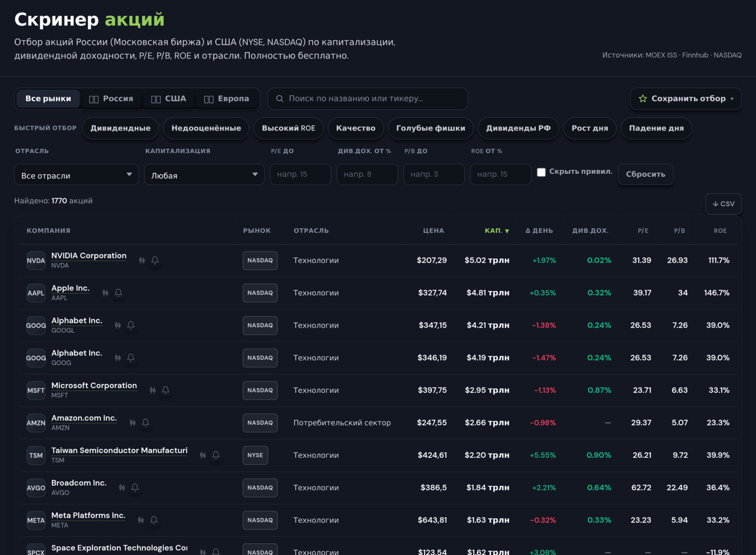
Task: Set a bell alert for NVIDIA Corporation
Action: point(155,260)
